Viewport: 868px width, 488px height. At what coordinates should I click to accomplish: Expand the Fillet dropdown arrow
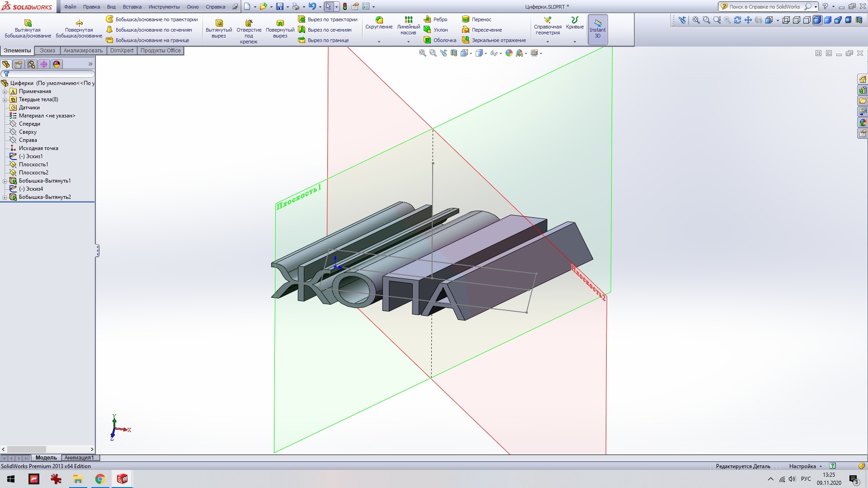pyautogui.click(x=379, y=42)
